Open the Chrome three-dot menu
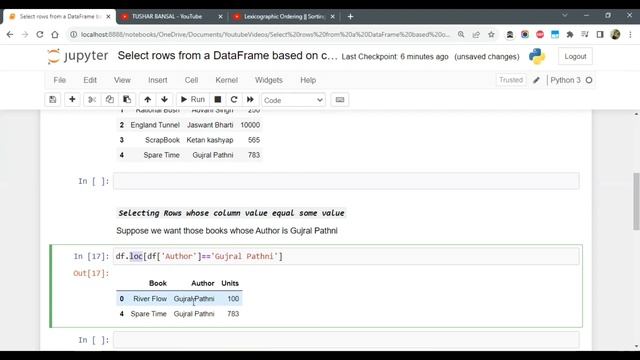Viewport: 640px width, 360px height. 630,35
